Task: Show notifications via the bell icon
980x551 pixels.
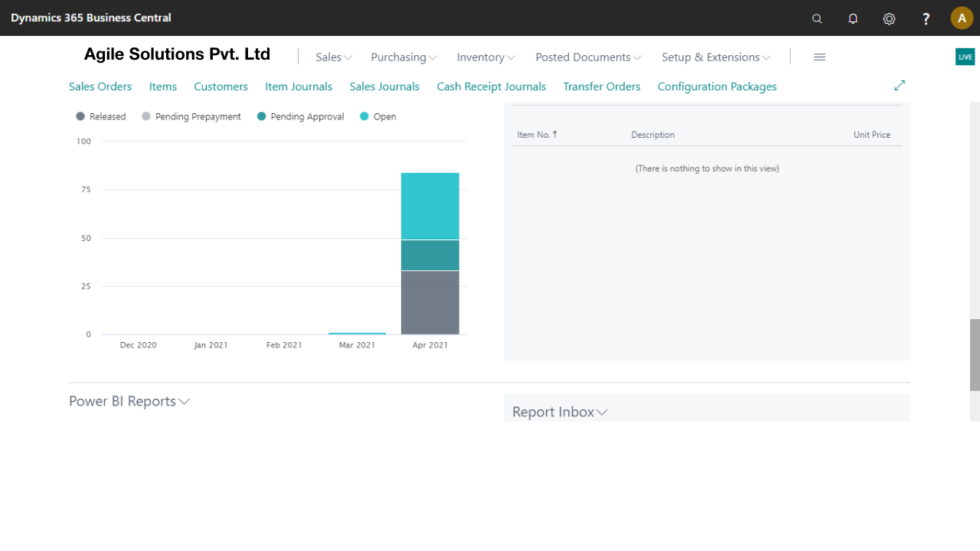Action: pyautogui.click(x=853, y=18)
